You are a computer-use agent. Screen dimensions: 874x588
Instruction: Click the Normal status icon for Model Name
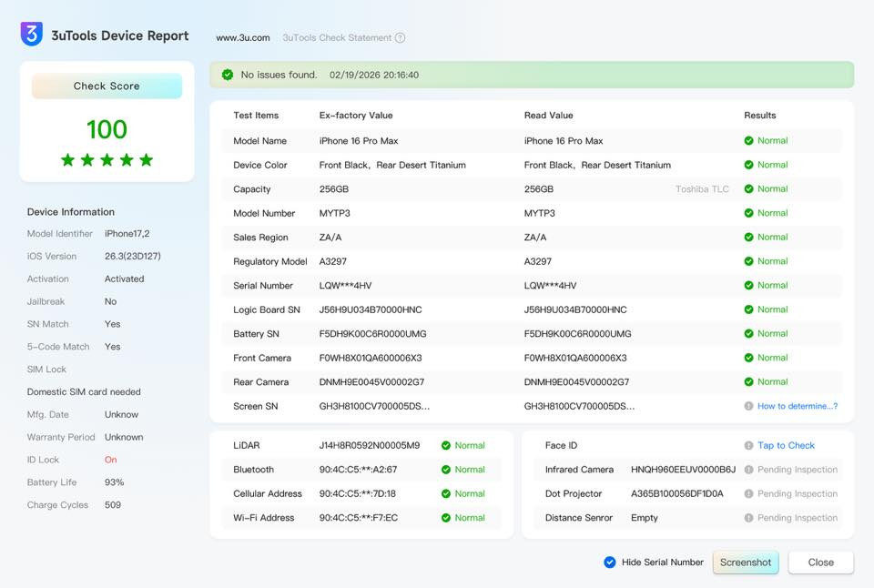[748, 141]
